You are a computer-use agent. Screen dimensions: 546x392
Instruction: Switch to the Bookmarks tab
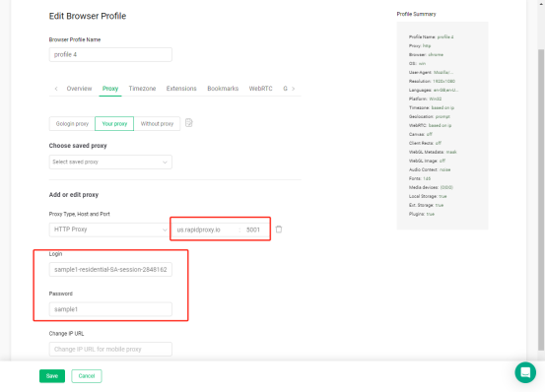[x=223, y=89]
